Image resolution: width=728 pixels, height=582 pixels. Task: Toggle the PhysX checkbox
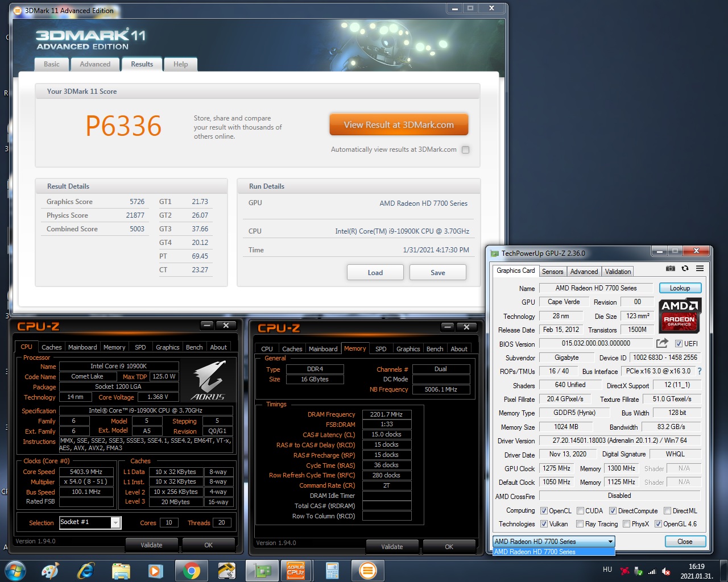tap(626, 523)
